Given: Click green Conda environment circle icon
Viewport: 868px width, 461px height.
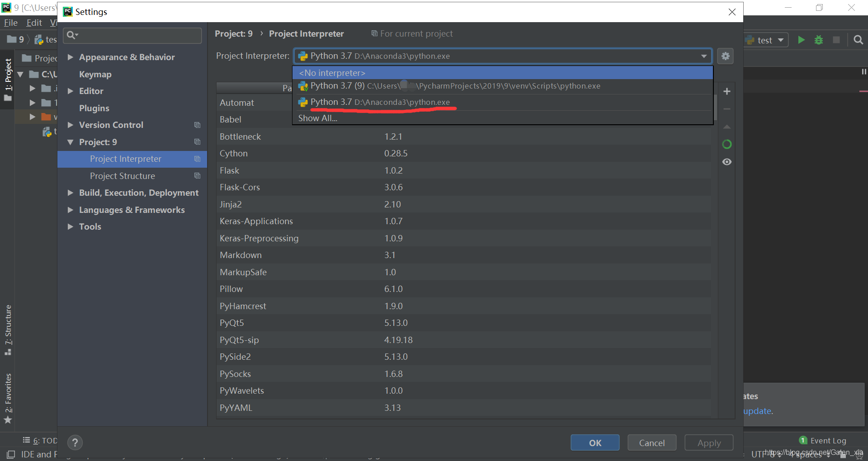Looking at the screenshot, I should click(x=727, y=144).
